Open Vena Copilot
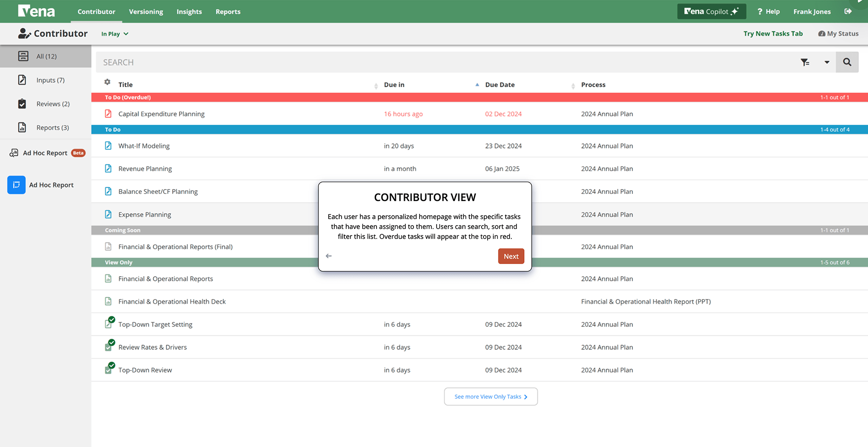 click(x=711, y=11)
